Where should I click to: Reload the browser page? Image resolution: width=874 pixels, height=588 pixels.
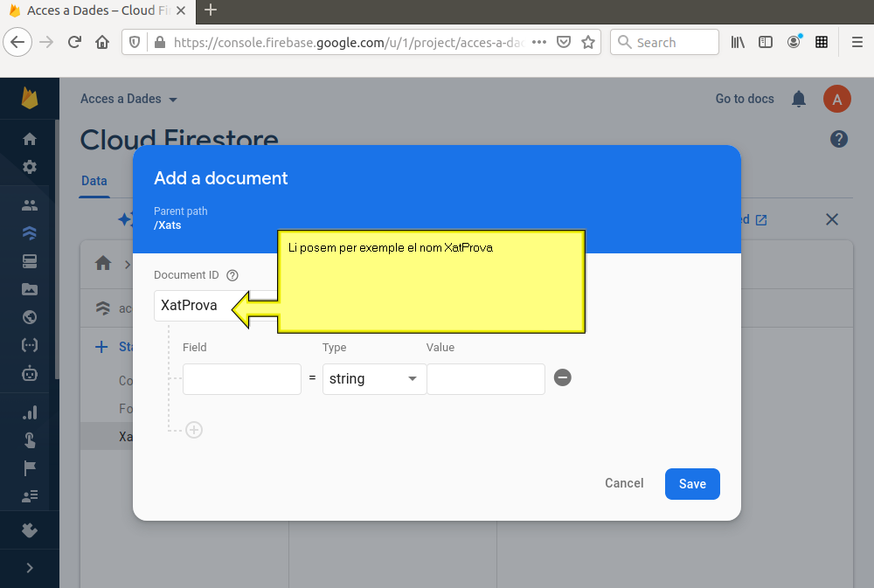point(74,42)
